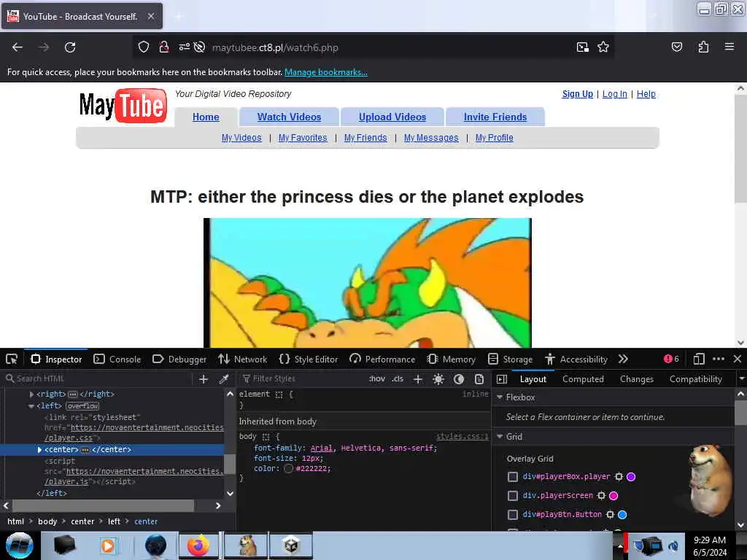This screenshot has height=560, width=747.
Task: Open the Computed sidebar tab
Action: [x=583, y=379]
